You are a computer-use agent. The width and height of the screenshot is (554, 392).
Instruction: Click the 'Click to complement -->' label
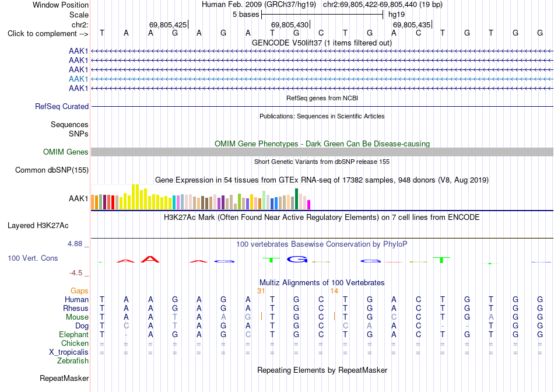[x=48, y=34]
